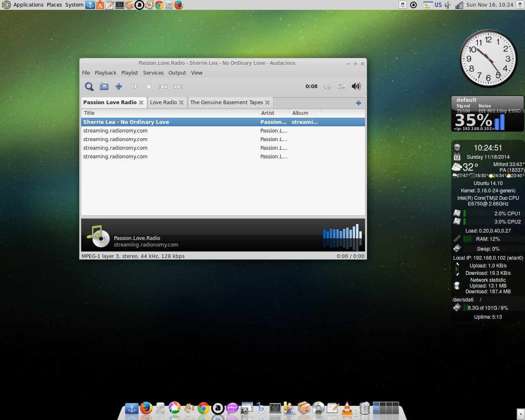
Task: Click the Docky anchor icon in top panel
Action: click(90, 5)
